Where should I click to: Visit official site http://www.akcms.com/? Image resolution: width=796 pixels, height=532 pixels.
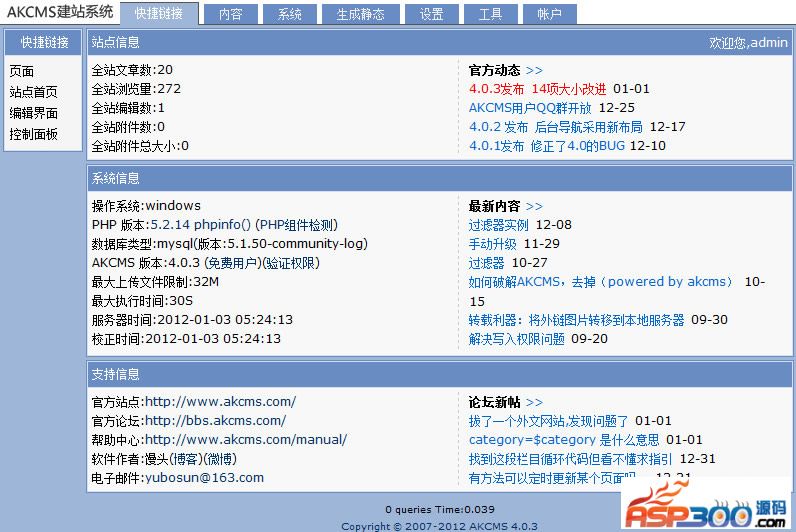click(220, 402)
